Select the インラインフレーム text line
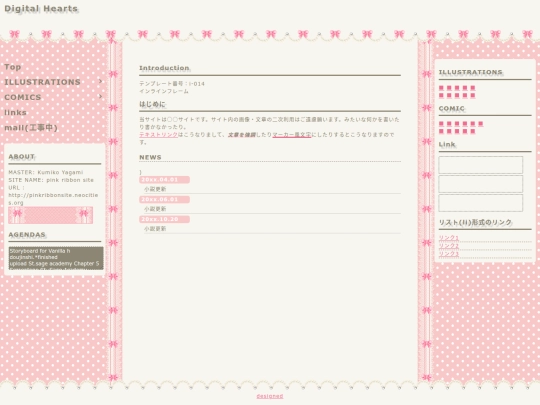The image size is (540, 405). point(164,91)
